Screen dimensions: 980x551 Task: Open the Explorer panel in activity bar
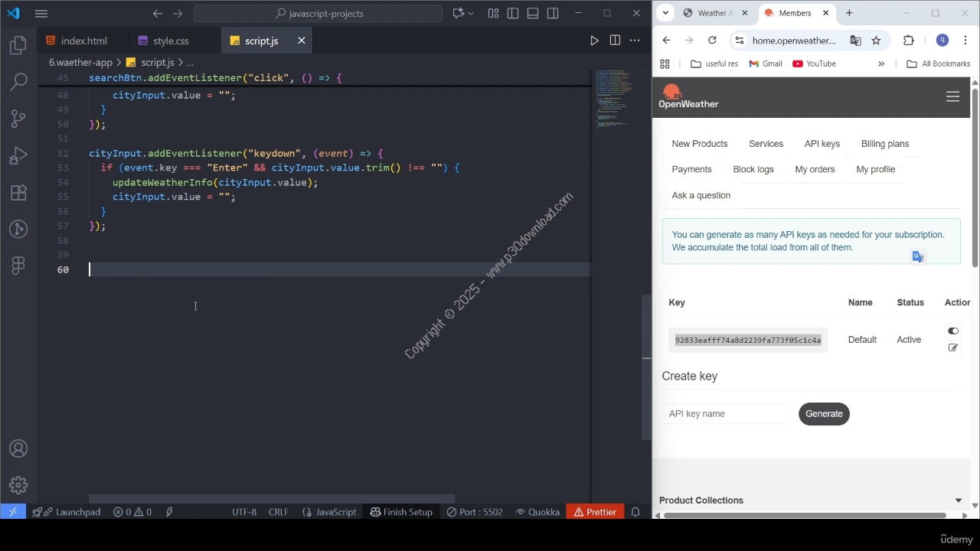pos(18,45)
